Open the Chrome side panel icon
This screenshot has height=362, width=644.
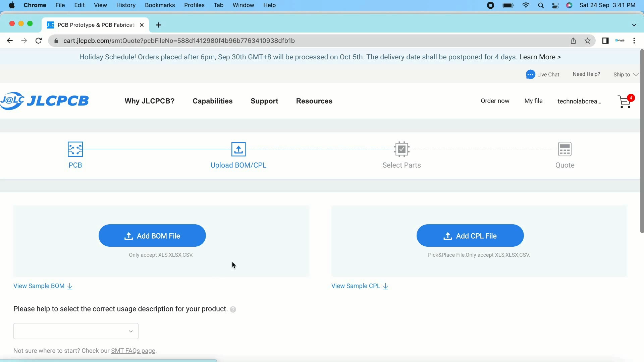tap(605, 41)
